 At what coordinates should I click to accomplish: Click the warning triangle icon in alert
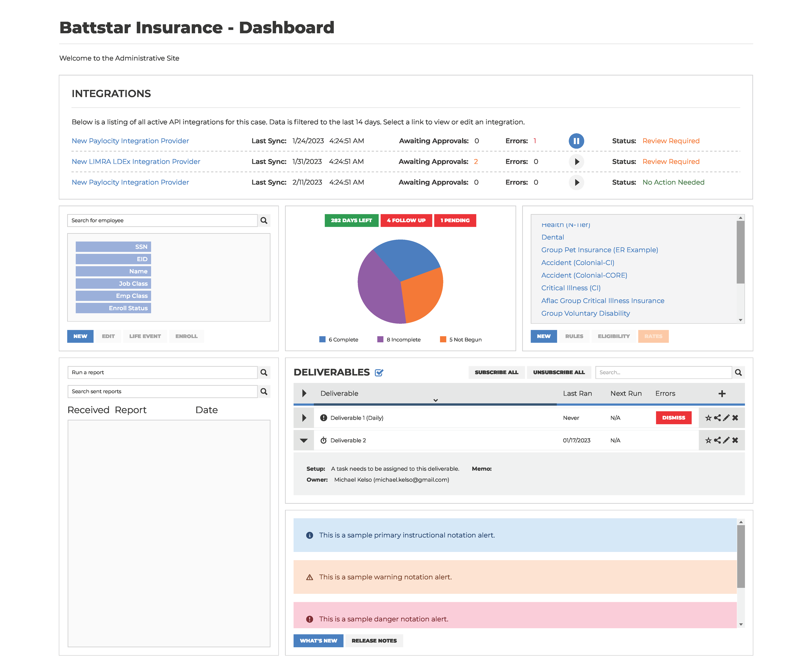(x=310, y=577)
